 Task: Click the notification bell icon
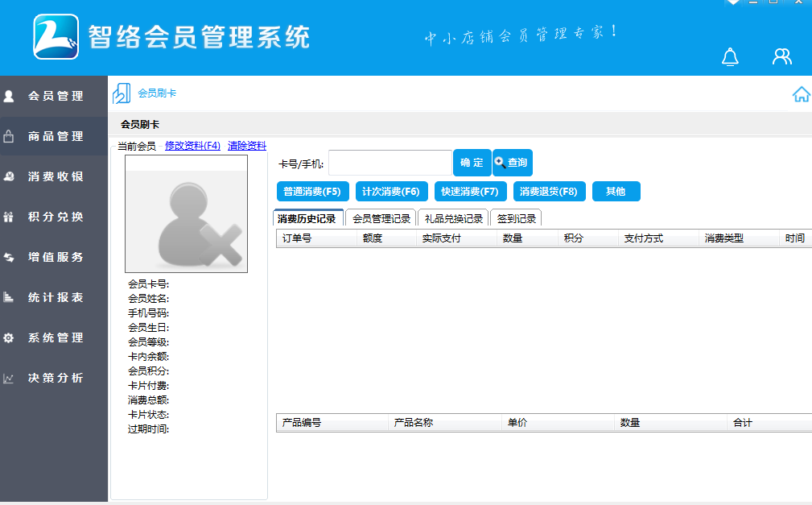730,57
